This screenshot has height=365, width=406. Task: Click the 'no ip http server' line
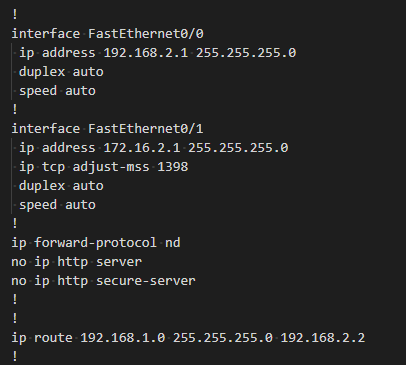tap(77, 262)
